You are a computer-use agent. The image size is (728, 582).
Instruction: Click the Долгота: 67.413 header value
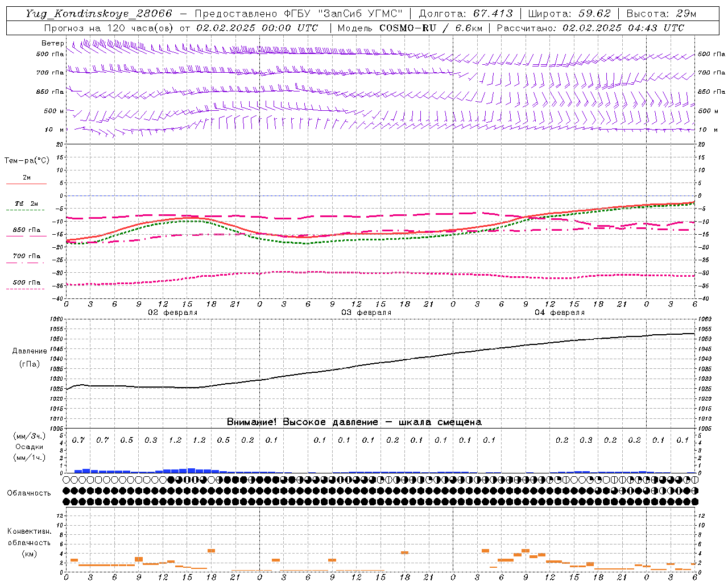coord(466,14)
